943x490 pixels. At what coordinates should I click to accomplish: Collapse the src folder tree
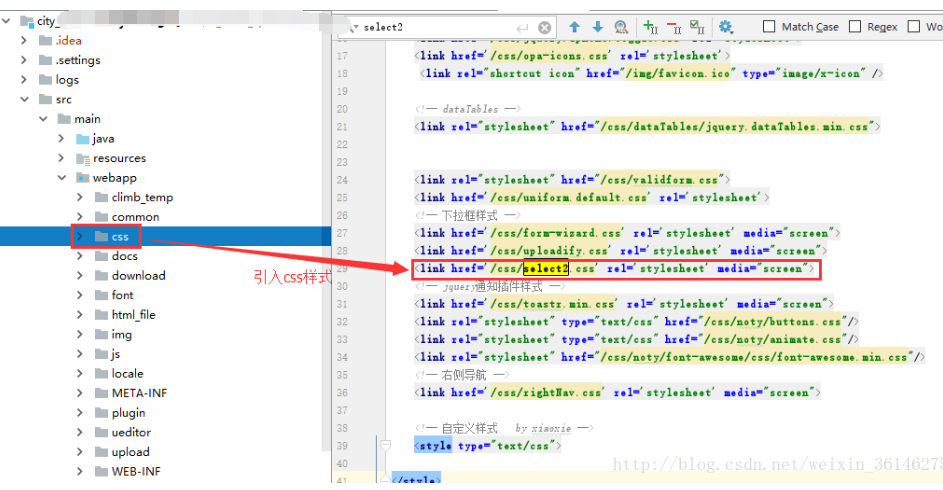point(24,100)
